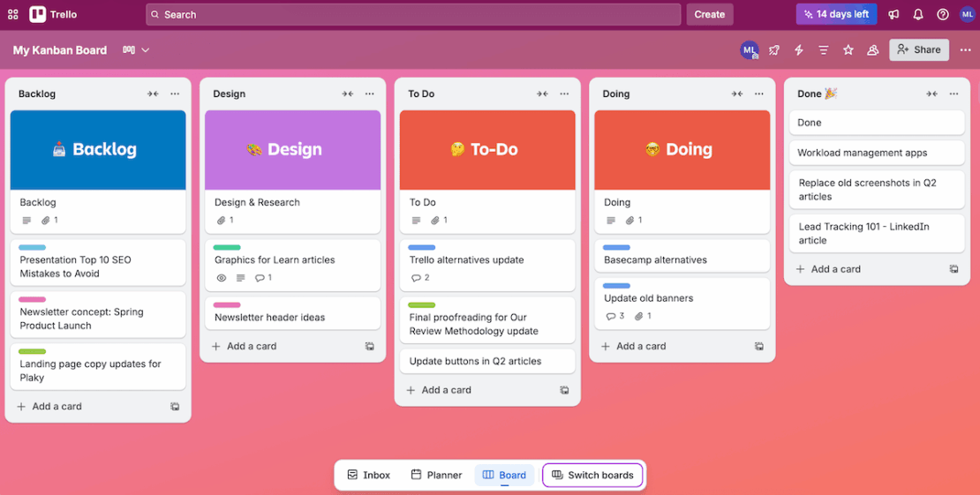Open Lead Tracking 101 - LinkedIn article card
980x495 pixels.
click(x=877, y=234)
